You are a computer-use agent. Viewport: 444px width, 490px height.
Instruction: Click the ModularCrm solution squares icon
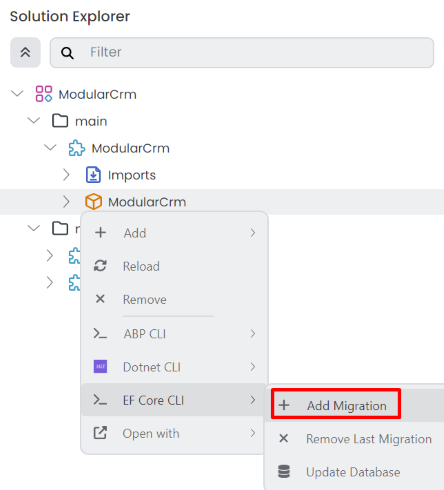click(44, 94)
